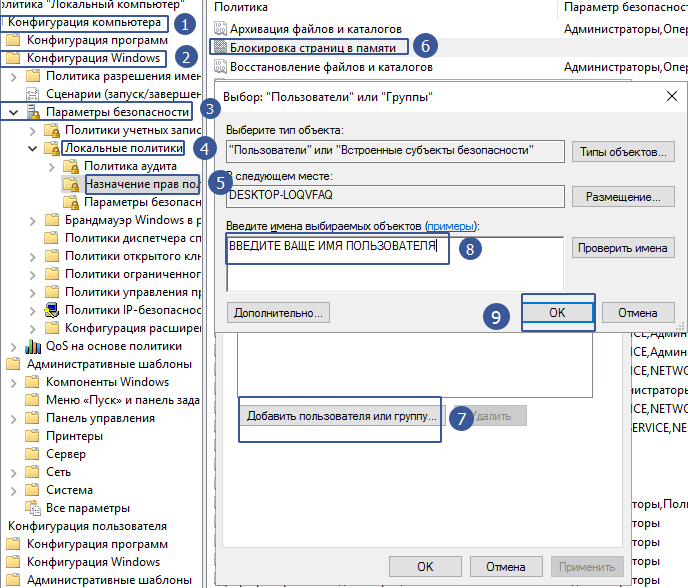Expand Политики открытого ключа node
This screenshot has height=588, width=688.
(x=32, y=257)
